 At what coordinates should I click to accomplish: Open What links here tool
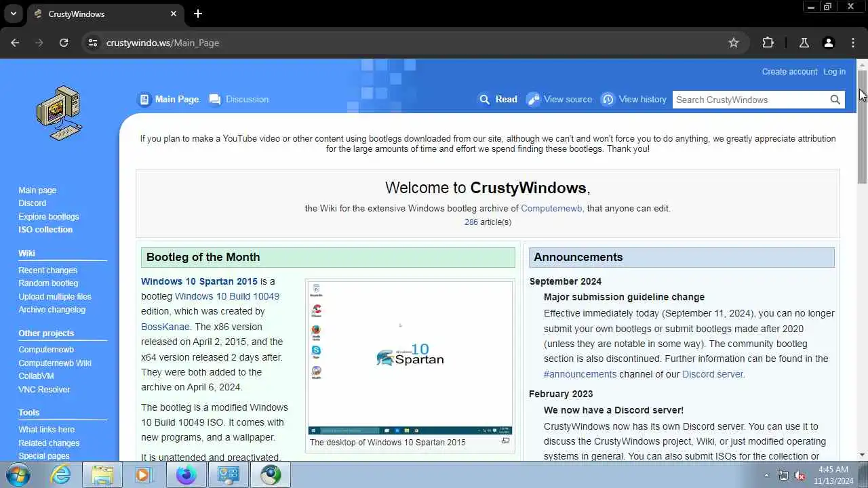(46, 430)
